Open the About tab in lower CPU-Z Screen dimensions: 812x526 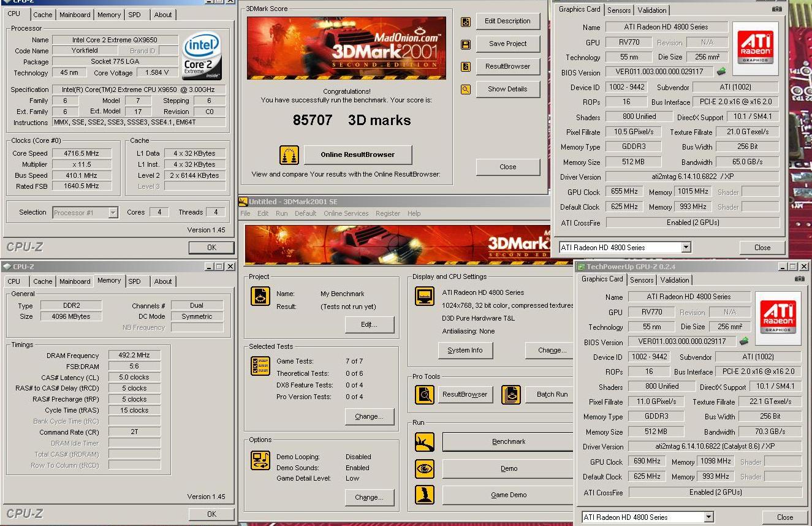[163, 281]
